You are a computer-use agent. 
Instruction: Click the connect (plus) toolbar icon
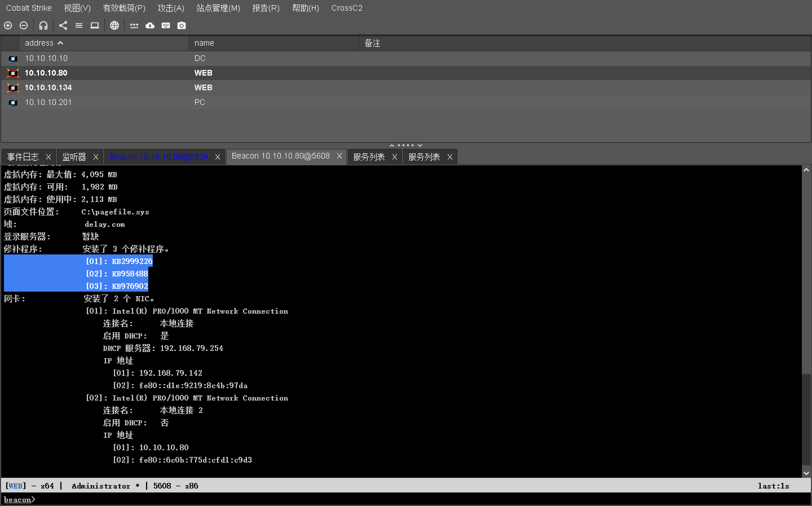pos(8,25)
